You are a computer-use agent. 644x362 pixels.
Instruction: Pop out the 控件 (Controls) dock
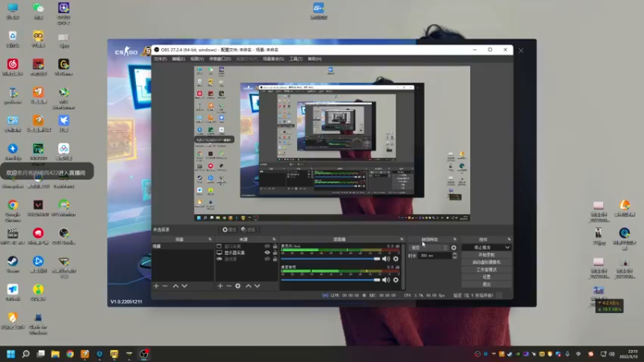[509, 239]
